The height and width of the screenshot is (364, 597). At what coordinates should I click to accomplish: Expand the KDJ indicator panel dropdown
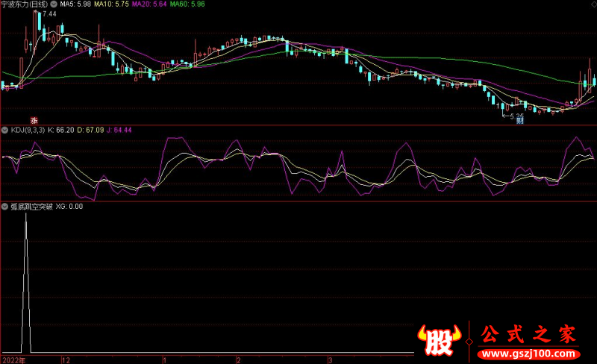4,130
